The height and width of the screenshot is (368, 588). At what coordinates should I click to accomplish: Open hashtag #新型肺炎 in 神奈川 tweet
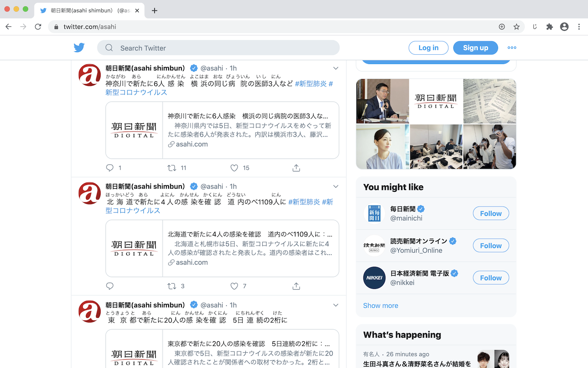(x=311, y=84)
